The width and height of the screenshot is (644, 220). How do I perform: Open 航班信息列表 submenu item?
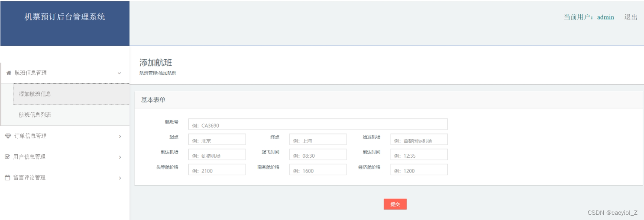pyautogui.click(x=71, y=115)
